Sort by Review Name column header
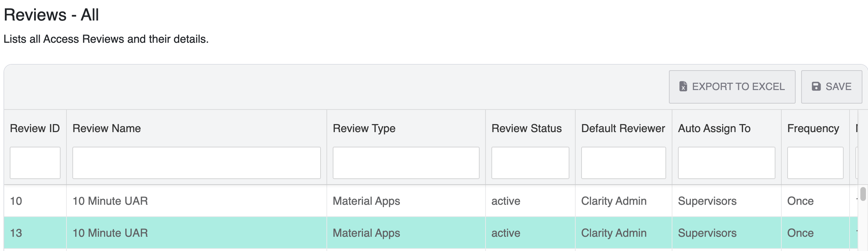868x251 pixels. click(x=106, y=128)
